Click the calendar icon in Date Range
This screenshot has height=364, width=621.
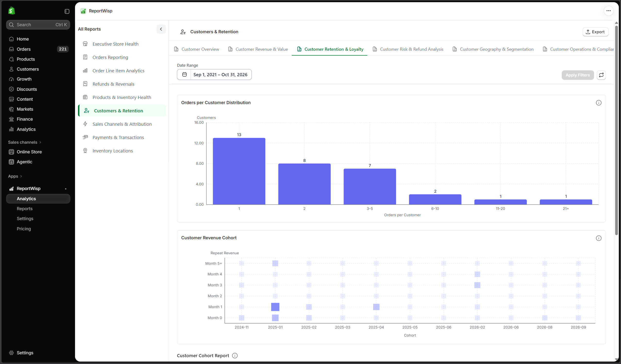(x=184, y=75)
